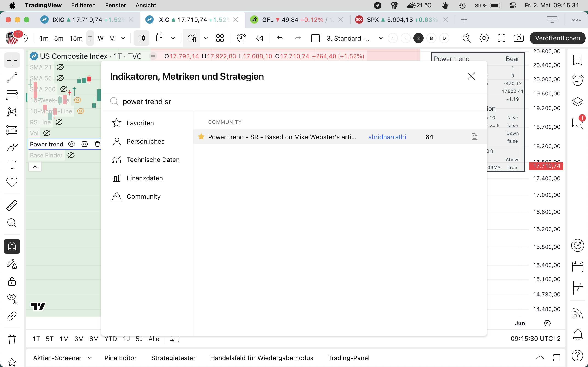Image resolution: width=588 pixels, height=367 pixels.
Task: Open author shridharrathi profile link
Action: 387,137
